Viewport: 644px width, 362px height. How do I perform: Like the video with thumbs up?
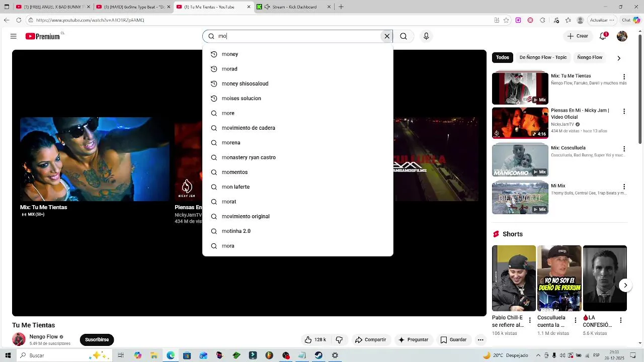click(315, 340)
